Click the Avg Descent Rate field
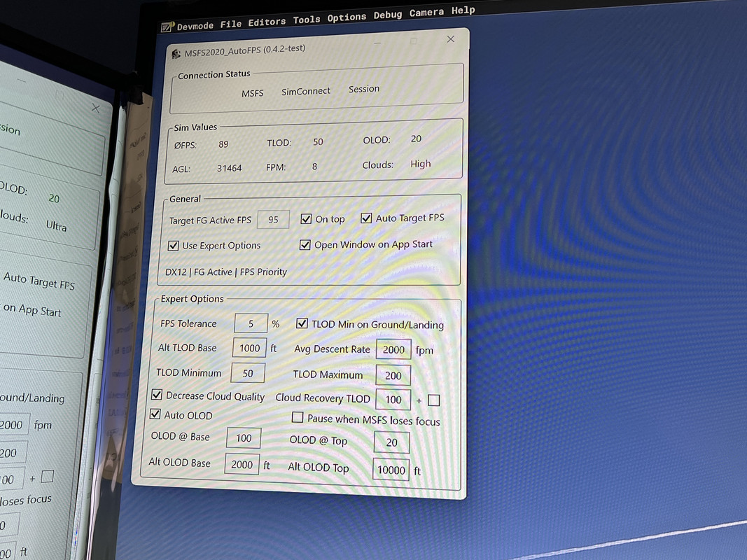This screenshot has height=560, width=747. tap(393, 349)
